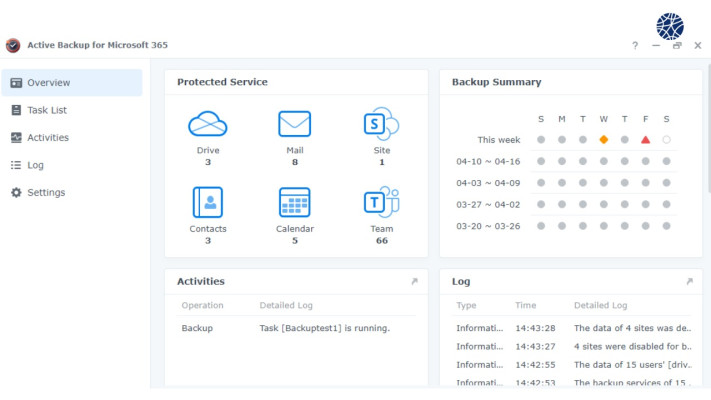
Task: Click the Protected Service title
Action: click(222, 82)
